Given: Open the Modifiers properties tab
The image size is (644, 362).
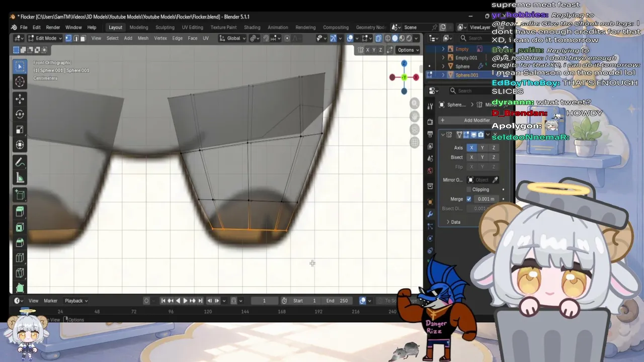Looking at the screenshot, I should [x=430, y=214].
